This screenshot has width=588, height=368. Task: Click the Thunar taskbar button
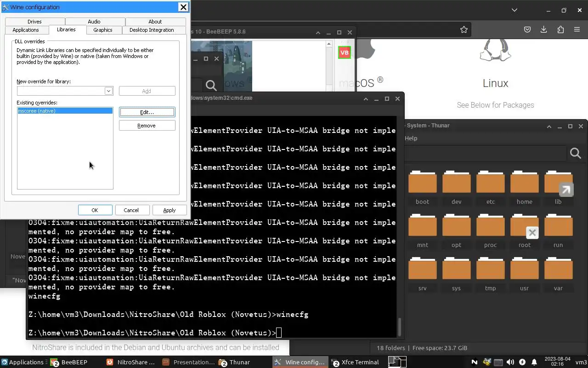pos(243,362)
